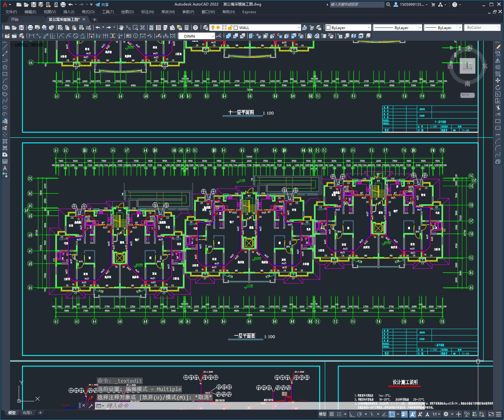
Task: Expand the WALL layer dropdown
Action: click(x=299, y=28)
